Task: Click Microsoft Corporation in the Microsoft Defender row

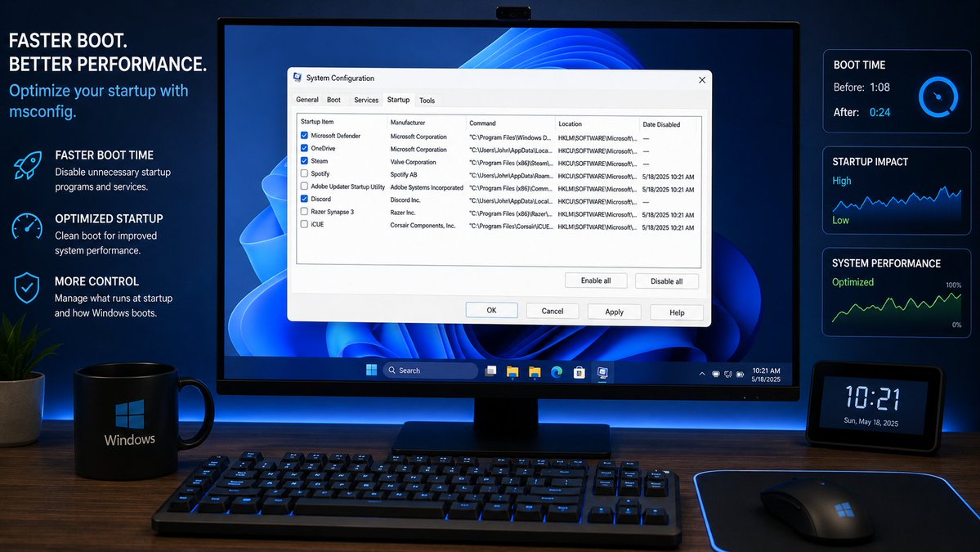Action: click(x=418, y=137)
